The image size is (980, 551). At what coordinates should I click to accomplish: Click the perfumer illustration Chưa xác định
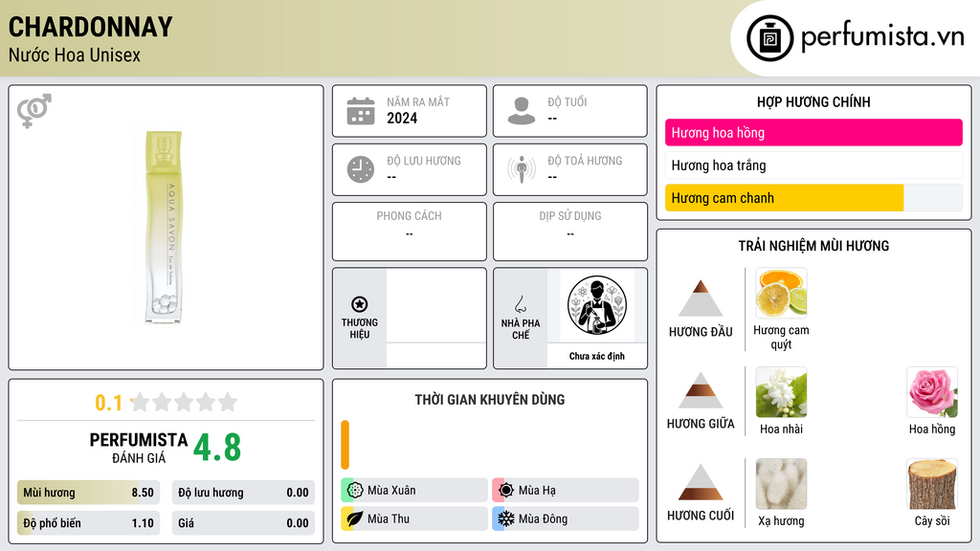coord(597,305)
